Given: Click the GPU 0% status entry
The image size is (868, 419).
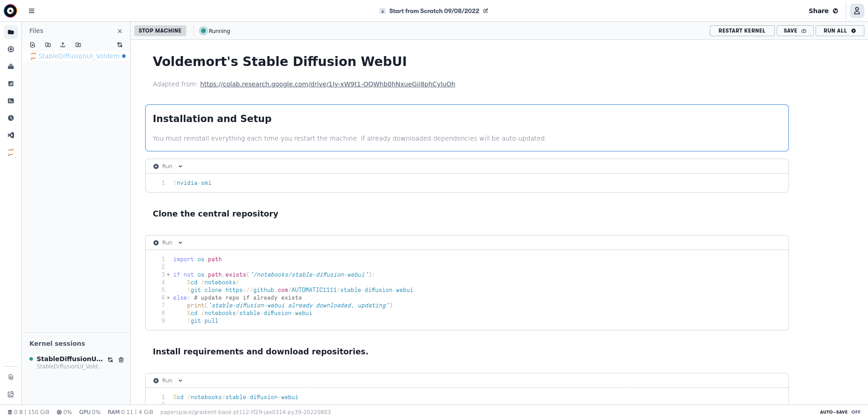Looking at the screenshot, I should pos(90,412).
